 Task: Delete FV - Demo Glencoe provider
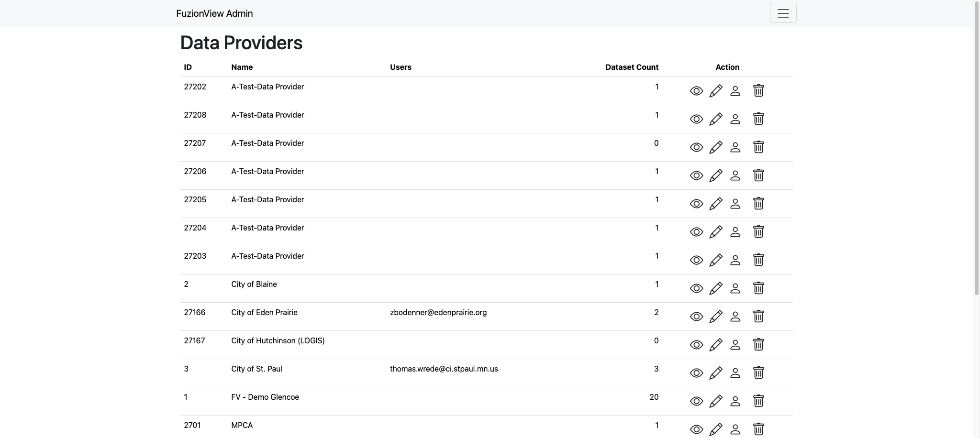758,401
